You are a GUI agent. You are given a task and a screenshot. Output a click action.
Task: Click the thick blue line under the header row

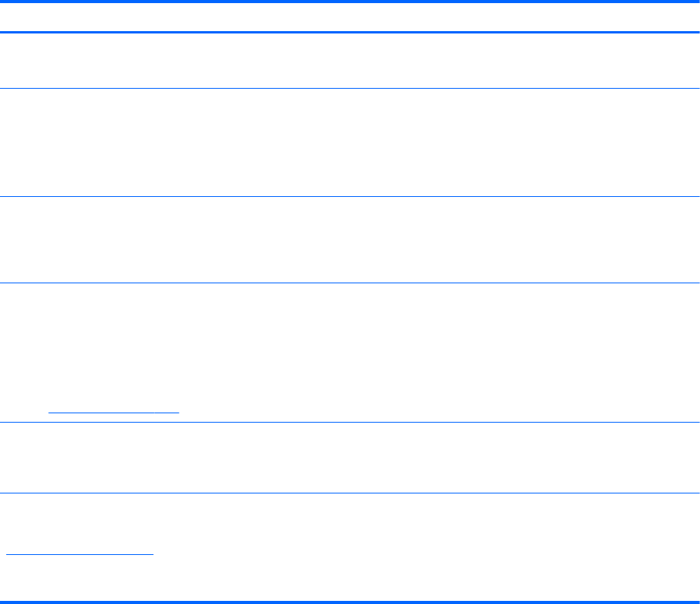click(350, 32)
